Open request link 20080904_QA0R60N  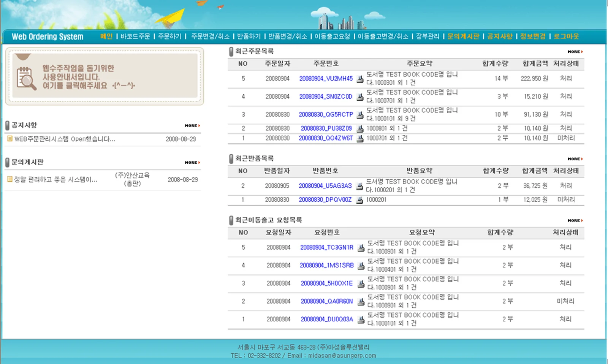[327, 301]
